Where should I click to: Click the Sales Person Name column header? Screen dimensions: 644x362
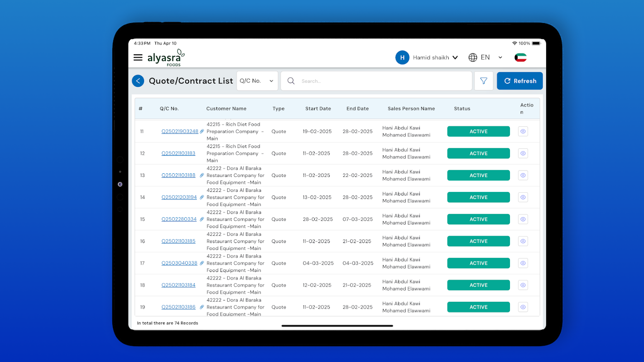click(x=411, y=109)
